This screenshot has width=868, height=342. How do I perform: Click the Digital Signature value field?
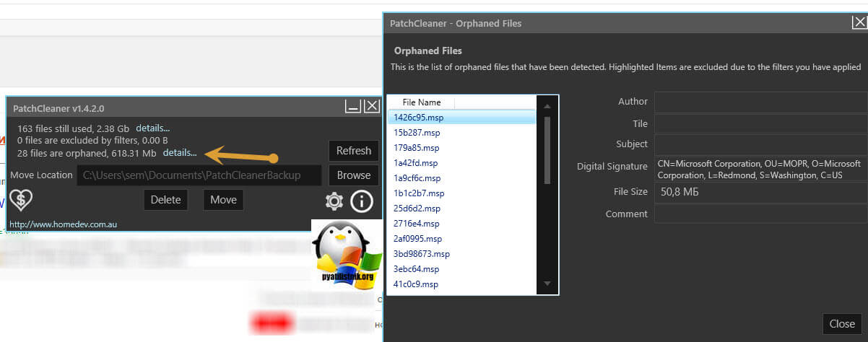point(760,169)
